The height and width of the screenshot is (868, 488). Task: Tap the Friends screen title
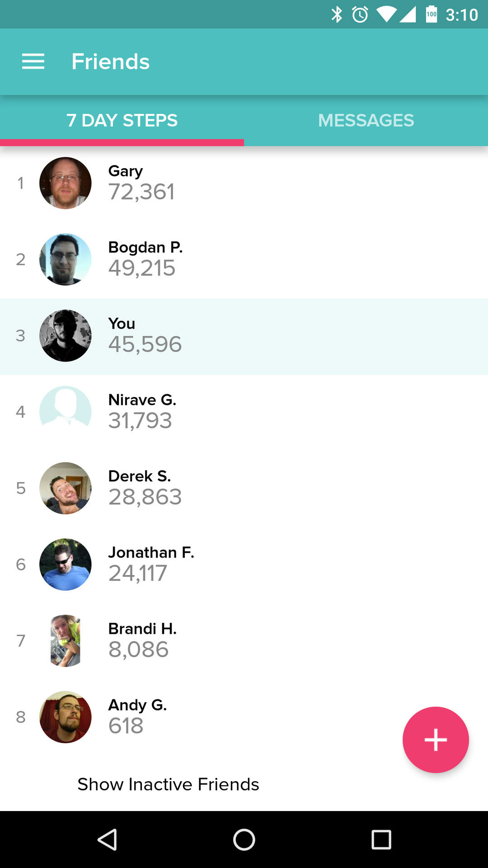pyautogui.click(x=110, y=61)
